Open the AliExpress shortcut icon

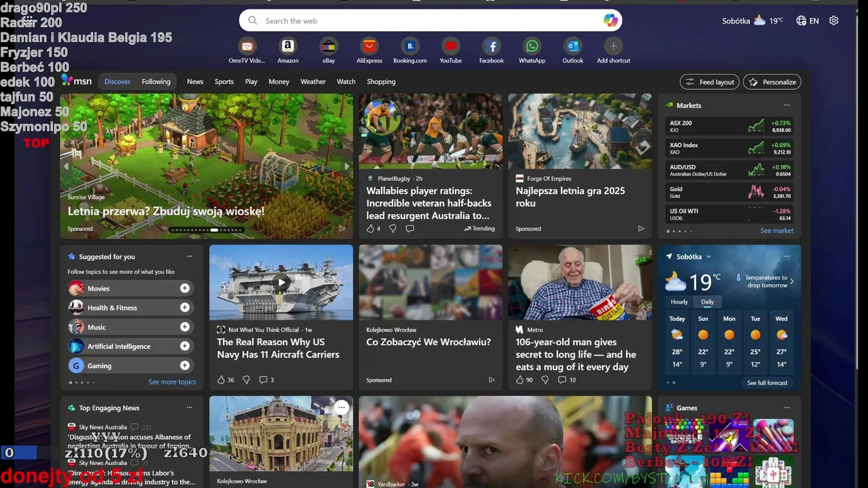tap(369, 46)
